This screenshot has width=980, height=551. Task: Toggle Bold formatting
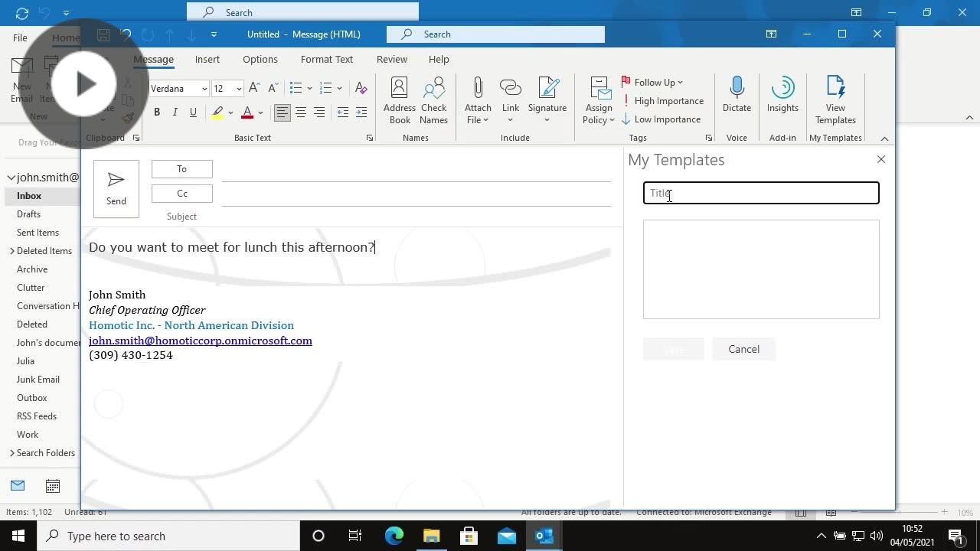point(157,112)
